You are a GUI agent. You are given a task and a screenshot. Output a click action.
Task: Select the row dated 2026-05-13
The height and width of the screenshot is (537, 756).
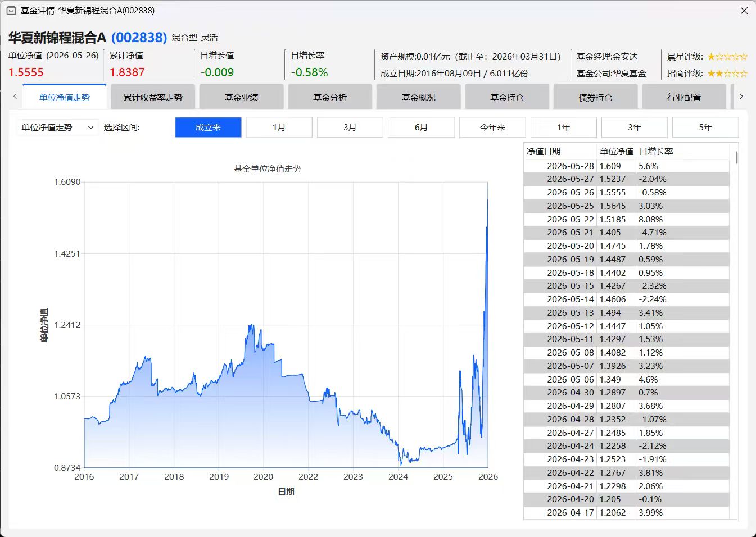[x=627, y=313]
